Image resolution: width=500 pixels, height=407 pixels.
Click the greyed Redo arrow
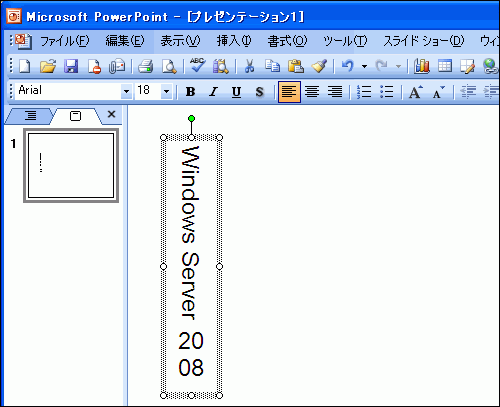coord(381,66)
